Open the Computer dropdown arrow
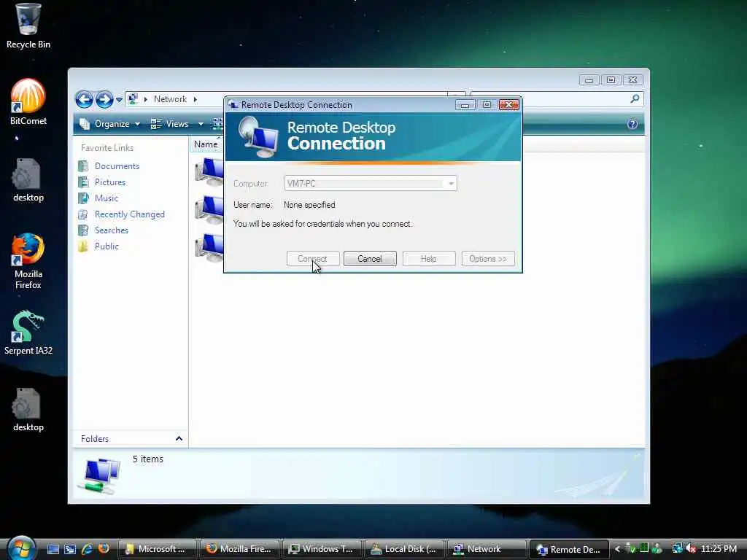This screenshot has width=747, height=560. point(451,183)
